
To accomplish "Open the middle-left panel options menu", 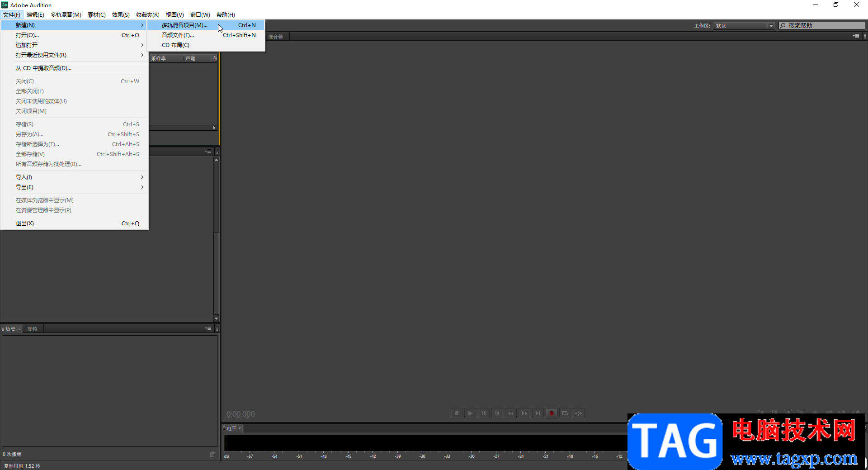I will point(208,151).
